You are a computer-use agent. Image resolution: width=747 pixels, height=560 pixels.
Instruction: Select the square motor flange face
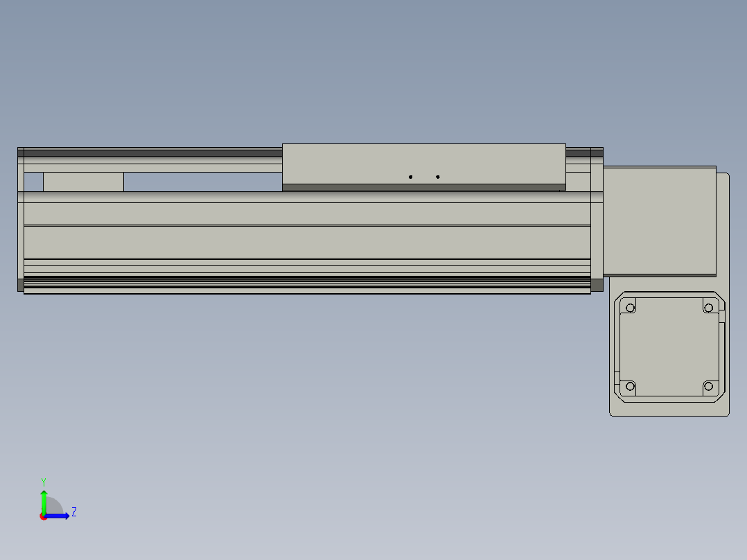pyautogui.click(x=669, y=347)
